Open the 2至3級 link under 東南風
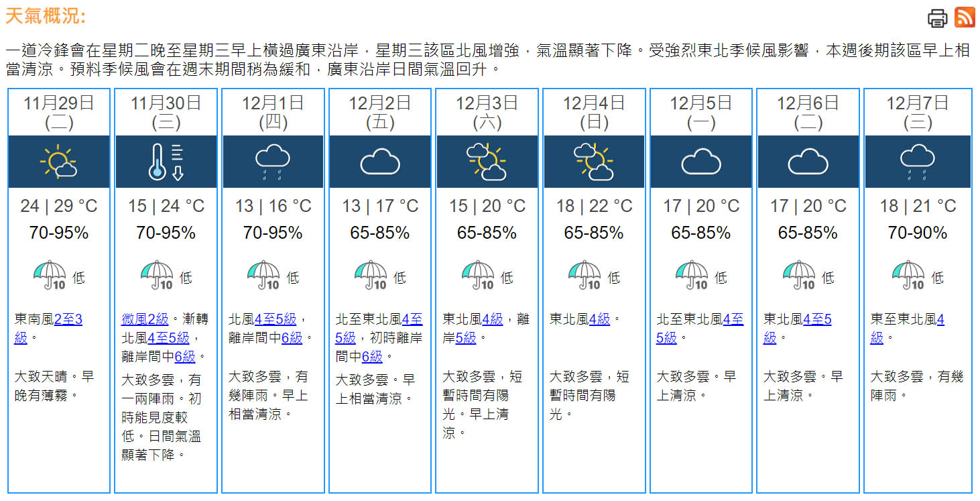This screenshot has height=501, width=980. coord(68,319)
